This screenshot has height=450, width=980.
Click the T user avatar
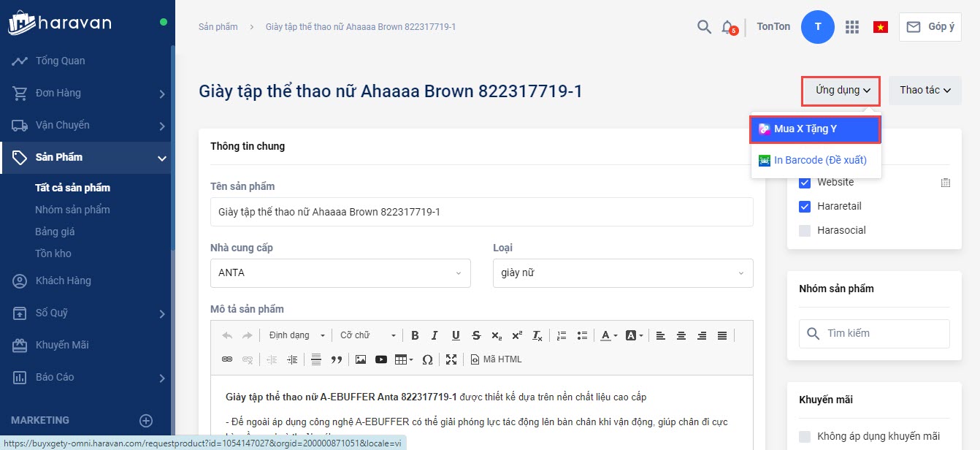coord(818,27)
